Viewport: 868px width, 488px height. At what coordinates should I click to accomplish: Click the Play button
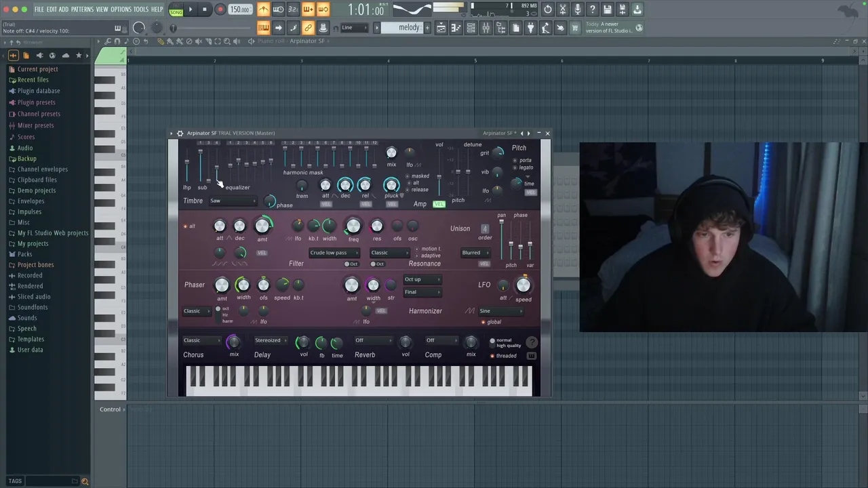pyautogui.click(x=191, y=9)
